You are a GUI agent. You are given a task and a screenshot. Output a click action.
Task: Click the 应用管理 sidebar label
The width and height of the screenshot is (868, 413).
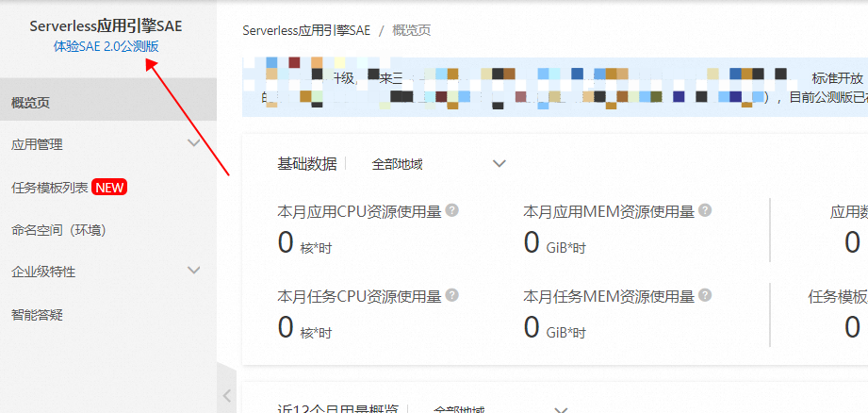pyautogui.click(x=37, y=145)
